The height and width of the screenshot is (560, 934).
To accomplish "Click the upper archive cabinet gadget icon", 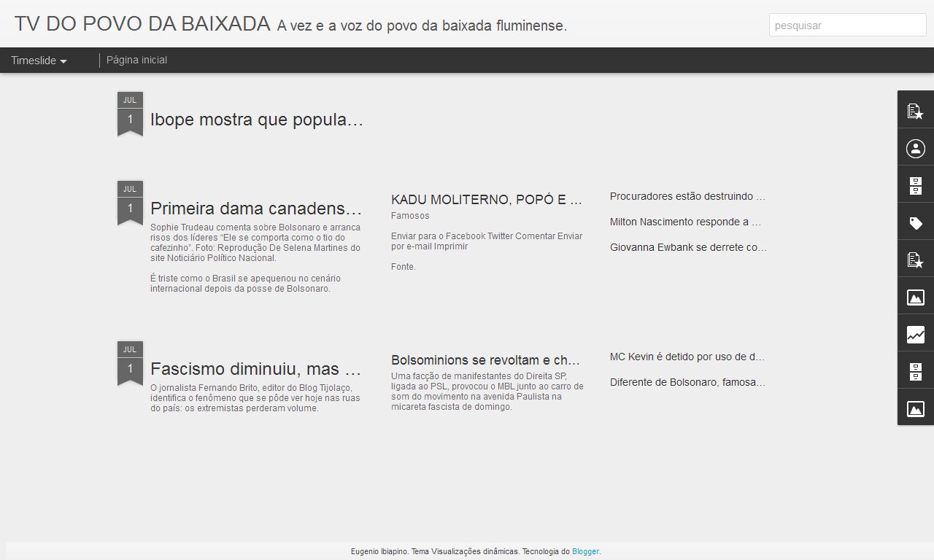I will coord(915,186).
